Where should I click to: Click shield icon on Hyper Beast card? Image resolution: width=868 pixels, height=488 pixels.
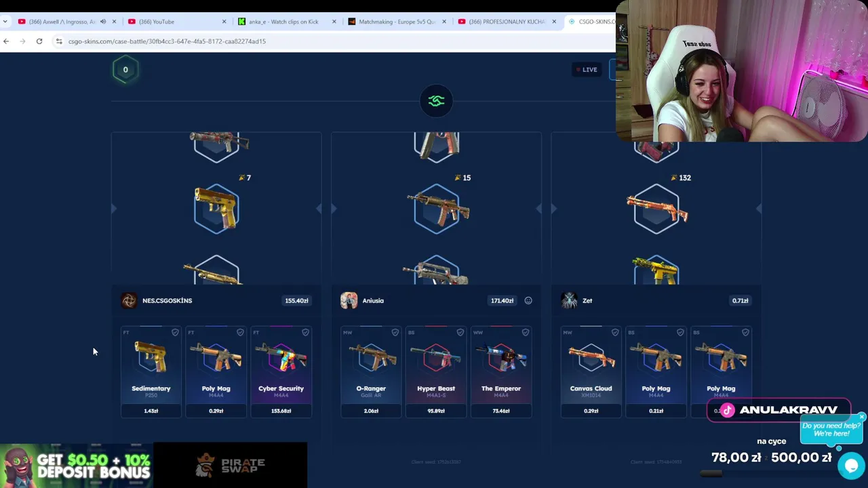click(460, 332)
